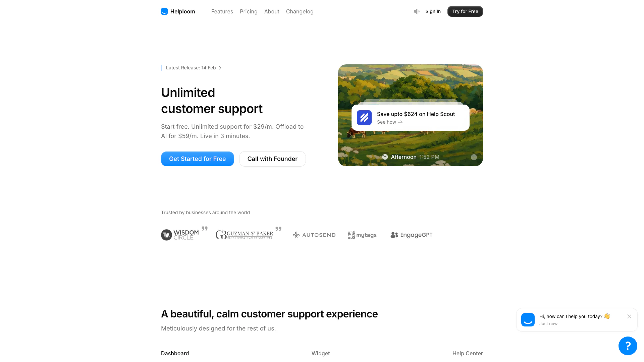The height and width of the screenshot is (362, 644).
Task: Toggle the muted sound speaker icon
Action: 417,11
